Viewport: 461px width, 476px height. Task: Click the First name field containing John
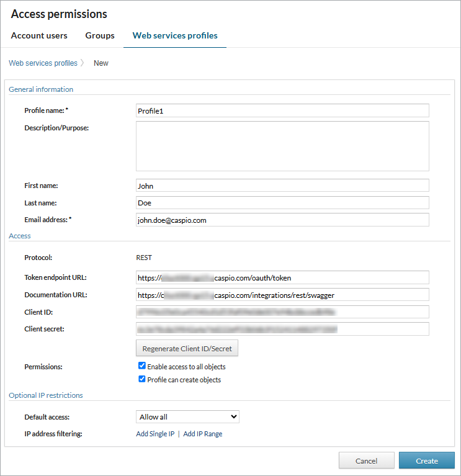[282, 186]
